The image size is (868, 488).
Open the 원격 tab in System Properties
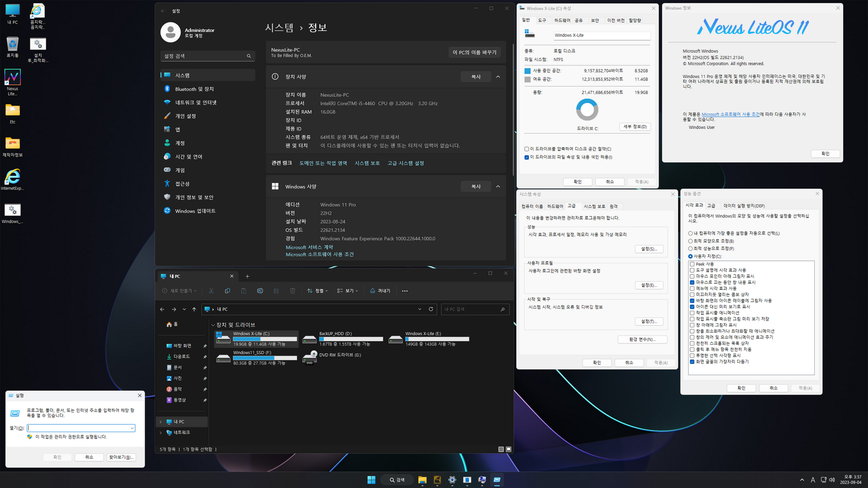pos(613,206)
